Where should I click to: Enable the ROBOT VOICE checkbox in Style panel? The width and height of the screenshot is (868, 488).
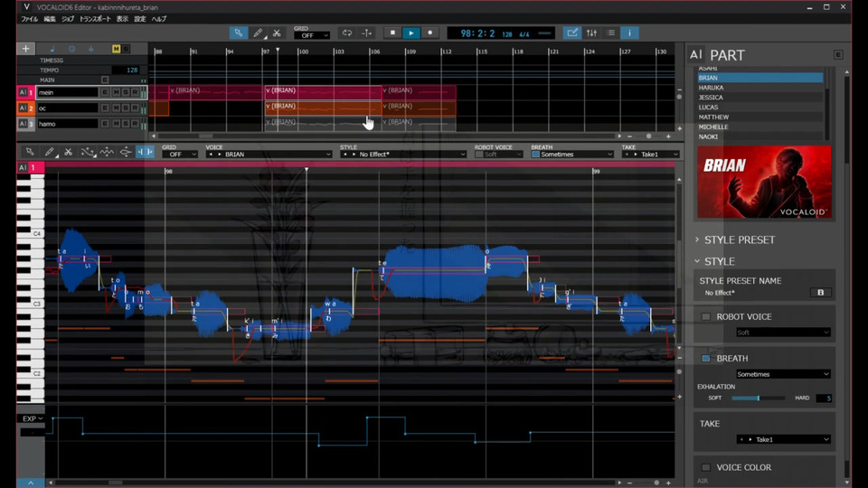[706, 317]
